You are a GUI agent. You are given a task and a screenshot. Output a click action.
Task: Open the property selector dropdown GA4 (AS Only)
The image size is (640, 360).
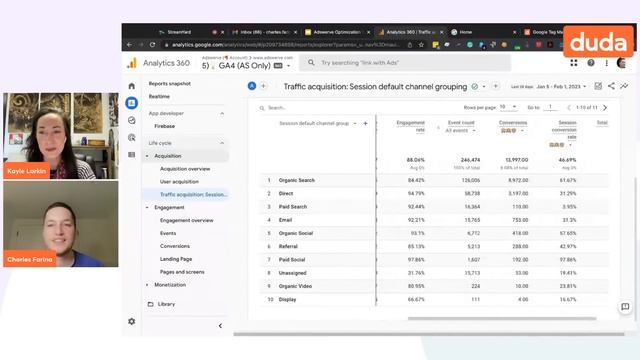click(246, 66)
